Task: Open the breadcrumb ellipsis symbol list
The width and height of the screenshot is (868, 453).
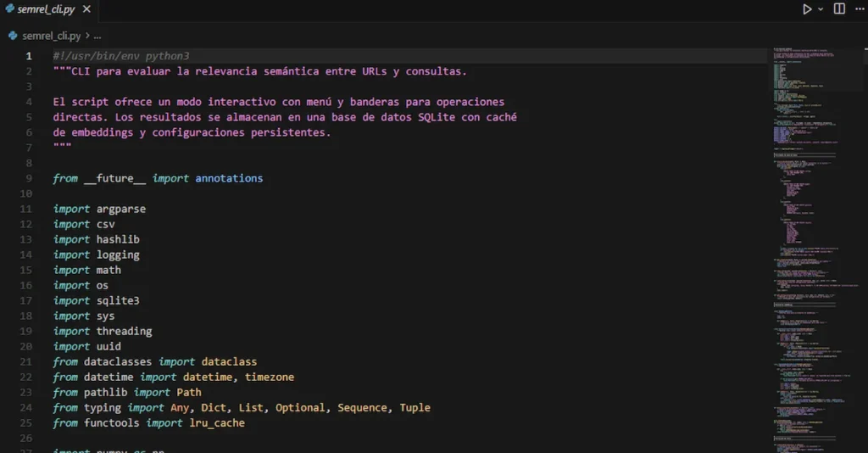Action: pos(97,36)
